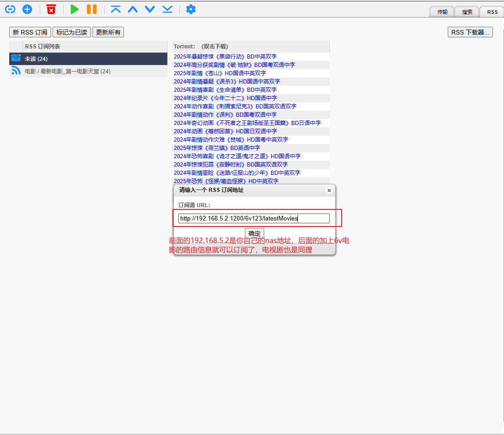Select the 电影 / 最新电影 feed in list
This screenshot has height=435, width=504.
click(67, 72)
